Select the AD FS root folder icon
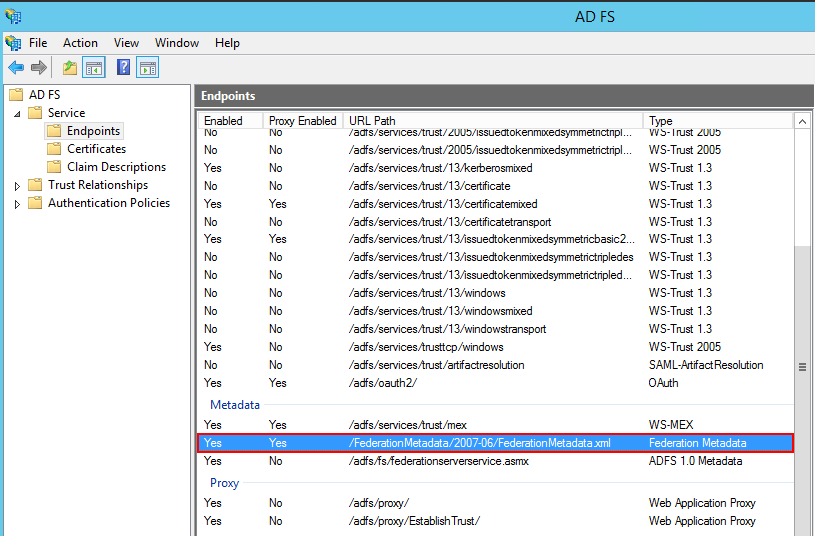 pos(16,95)
